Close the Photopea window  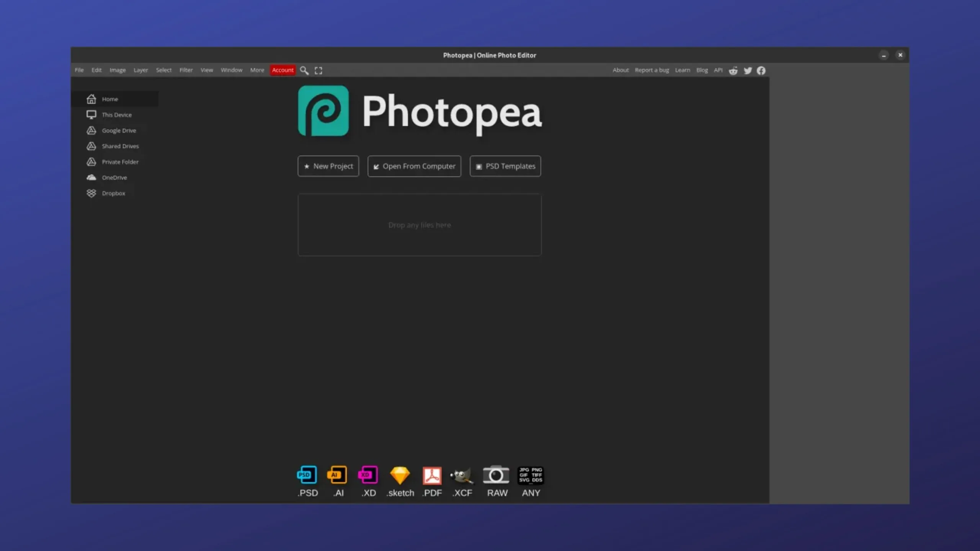(x=900, y=55)
